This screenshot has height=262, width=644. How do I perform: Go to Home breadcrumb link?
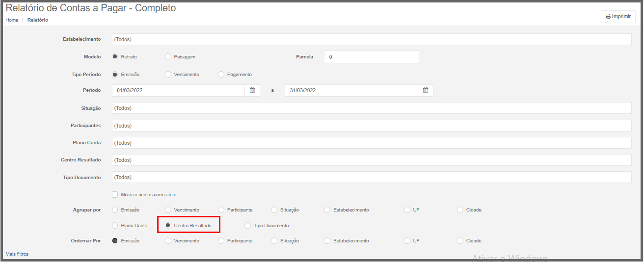tap(12, 20)
